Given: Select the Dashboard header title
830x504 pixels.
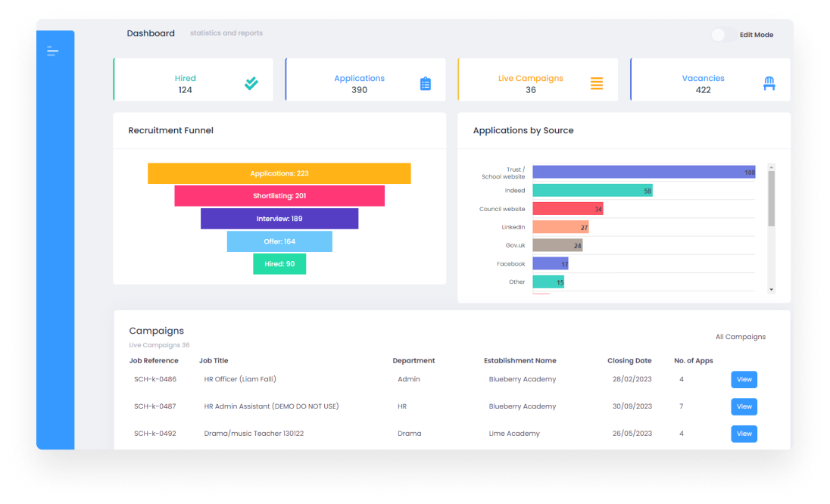Looking at the screenshot, I should (151, 33).
